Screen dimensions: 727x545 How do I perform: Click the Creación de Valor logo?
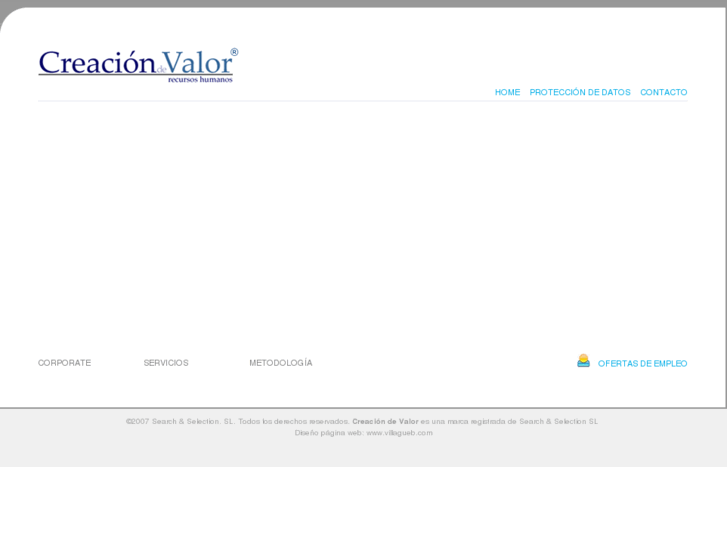(138, 65)
